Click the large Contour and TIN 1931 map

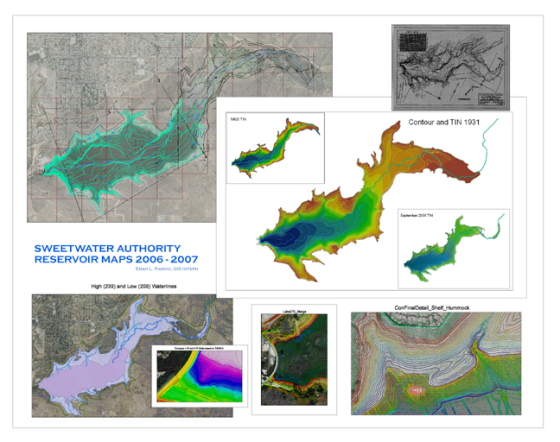pos(369,201)
